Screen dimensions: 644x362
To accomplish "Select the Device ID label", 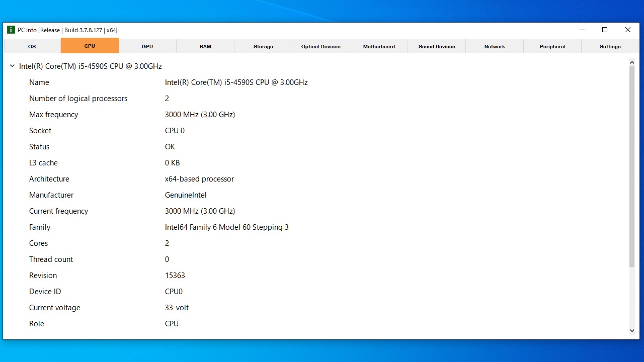I will pyautogui.click(x=45, y=292).
